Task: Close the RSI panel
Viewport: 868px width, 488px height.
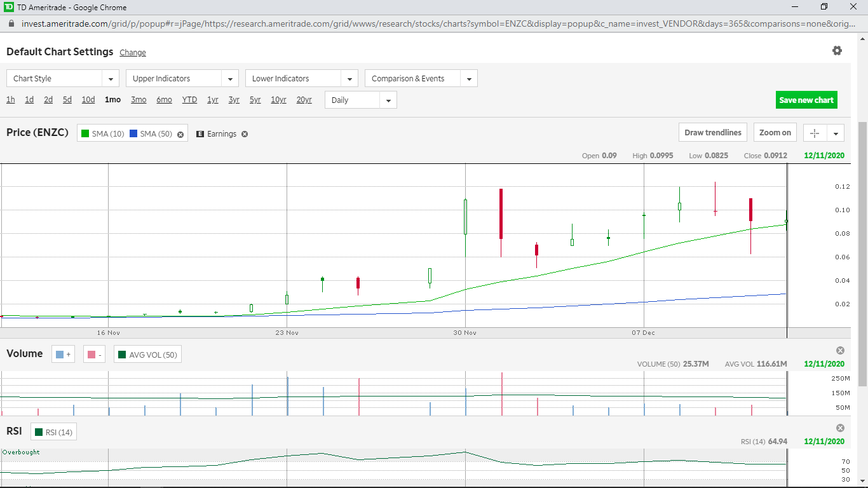Action: tap(840, 428)
